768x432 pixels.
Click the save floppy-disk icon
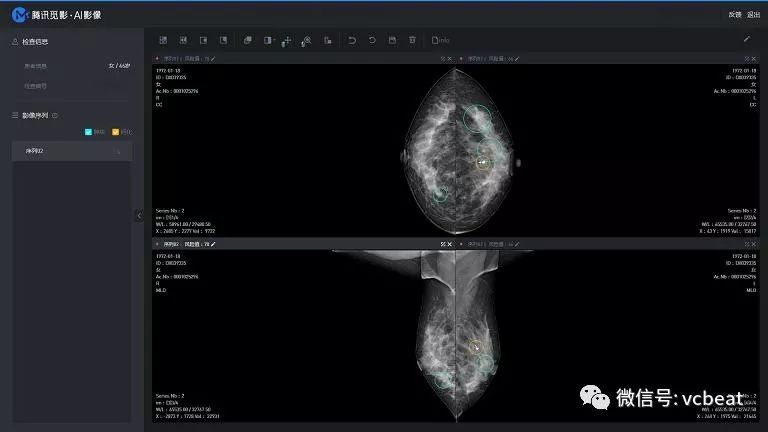tap(392, 40)
